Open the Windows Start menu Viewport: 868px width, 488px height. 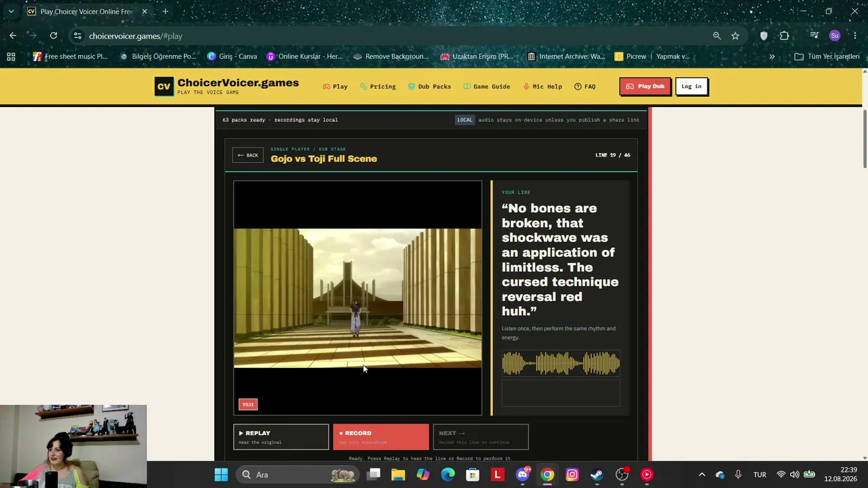point(221,474)
